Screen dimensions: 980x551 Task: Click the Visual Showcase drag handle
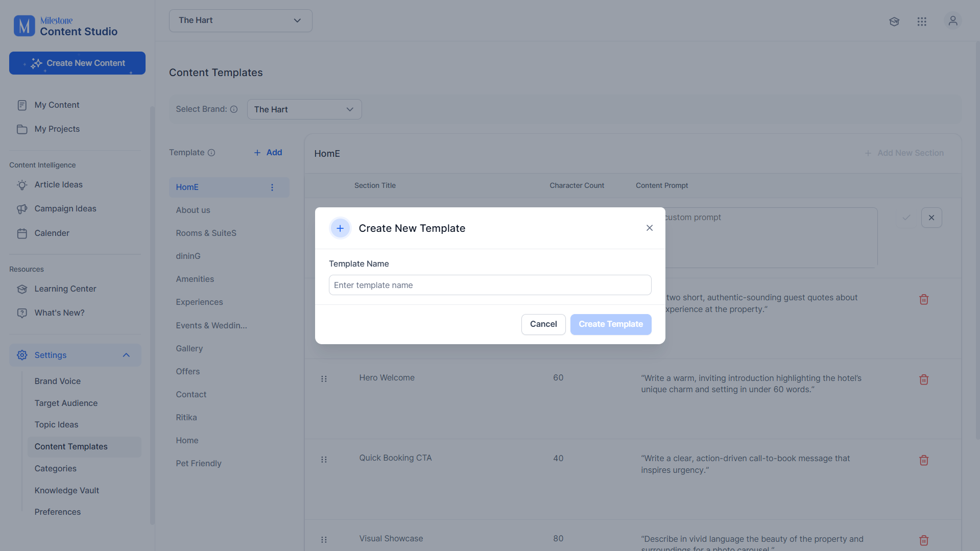(x=324, y=540)
